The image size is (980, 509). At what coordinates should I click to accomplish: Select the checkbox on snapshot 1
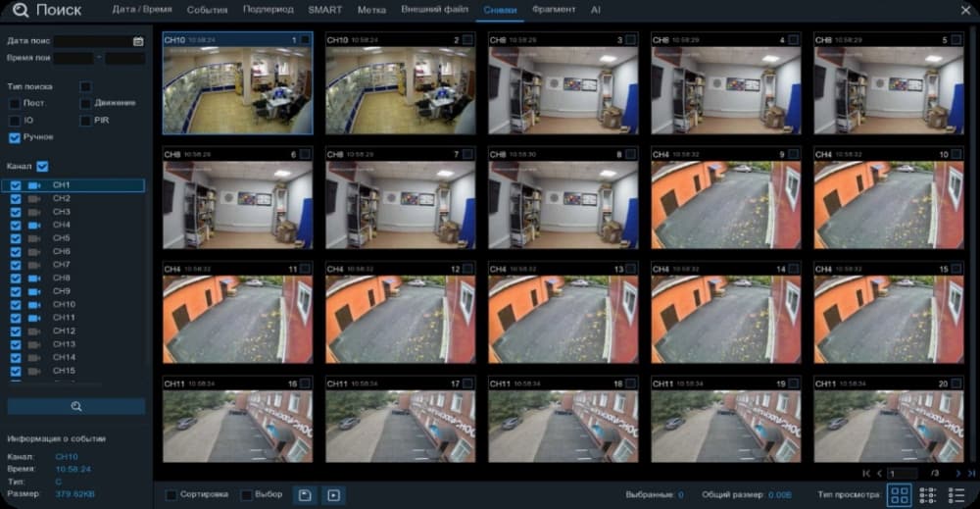coord(305,40)
